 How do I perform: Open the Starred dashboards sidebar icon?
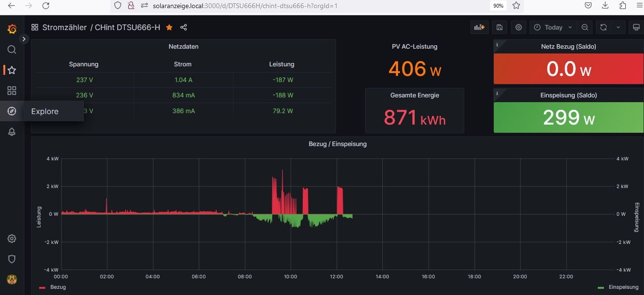12,70
